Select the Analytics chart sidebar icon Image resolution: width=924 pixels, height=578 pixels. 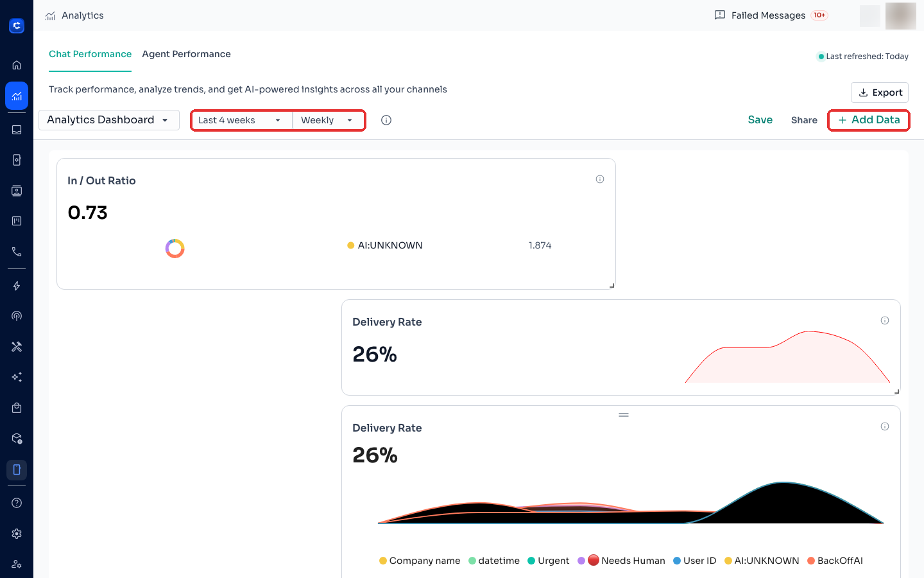pos(17,96)
